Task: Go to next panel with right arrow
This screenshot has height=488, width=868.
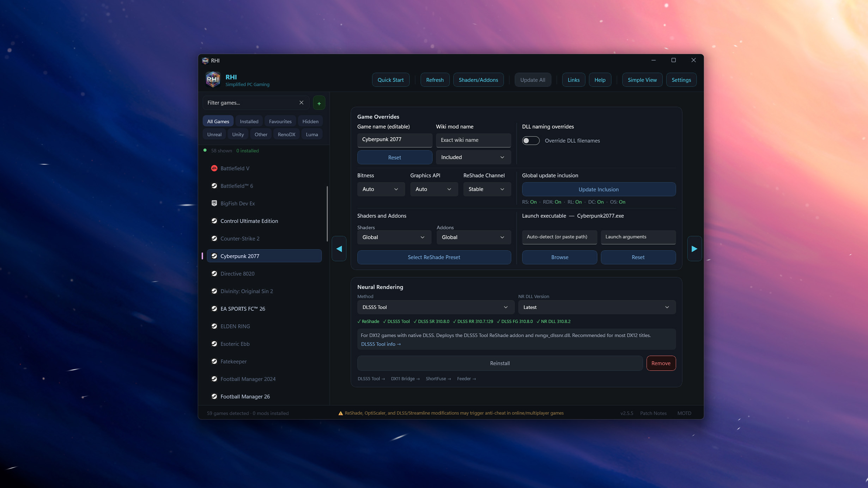Action: pyautogui.click(x=694, y=248)
